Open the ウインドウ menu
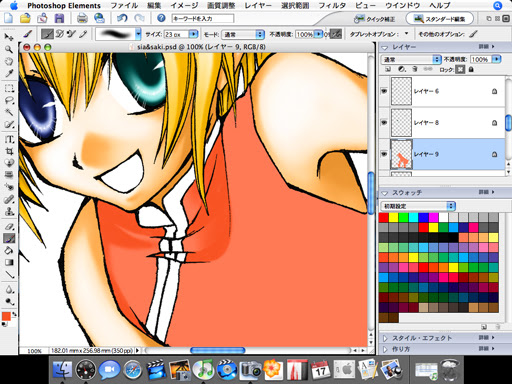The height and width of the screenshot is (384, 512). 403,6
